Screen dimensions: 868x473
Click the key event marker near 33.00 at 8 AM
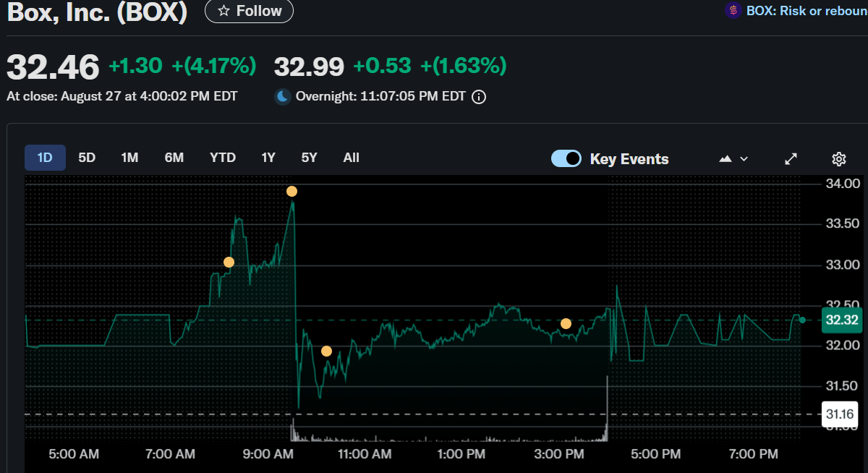click(x=229, y=262)
